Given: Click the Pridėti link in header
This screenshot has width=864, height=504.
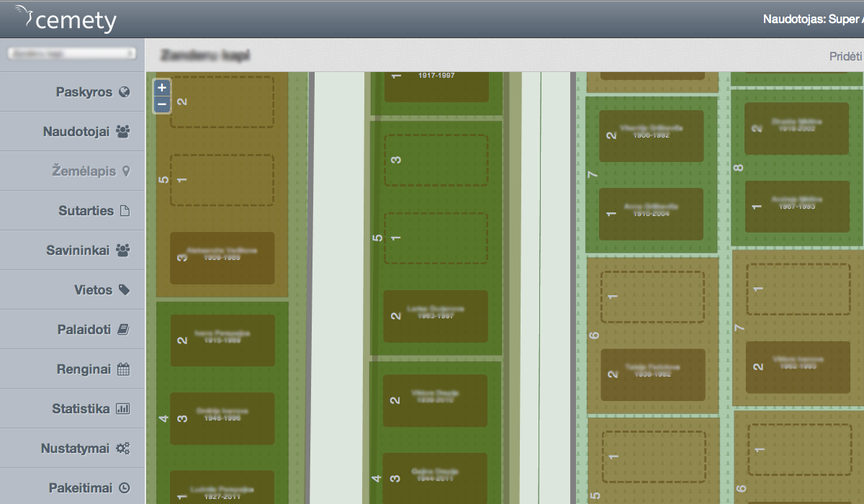Looking at the screenshot, I should 845,56.
